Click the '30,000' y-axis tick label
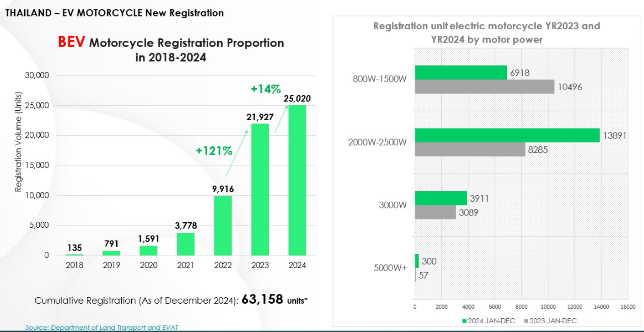644x332 pixels. (37, 75)
